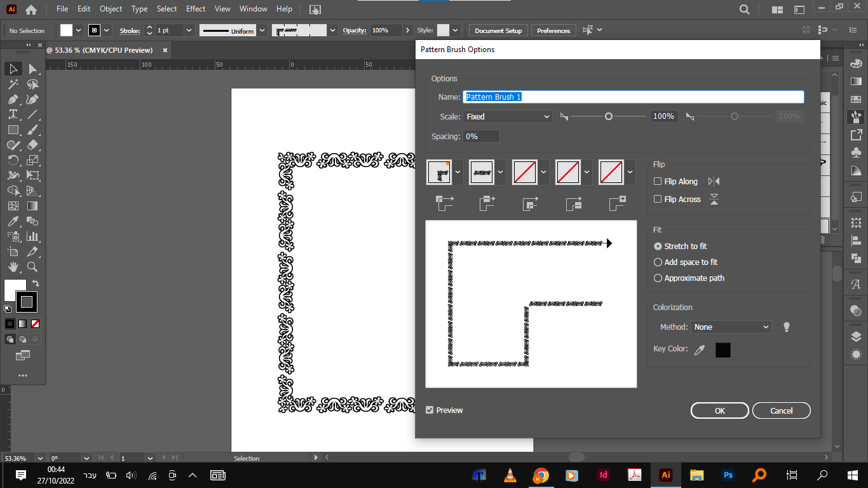
Task: Click OK to confirm brush options
Action: click(x=719, y=410)
